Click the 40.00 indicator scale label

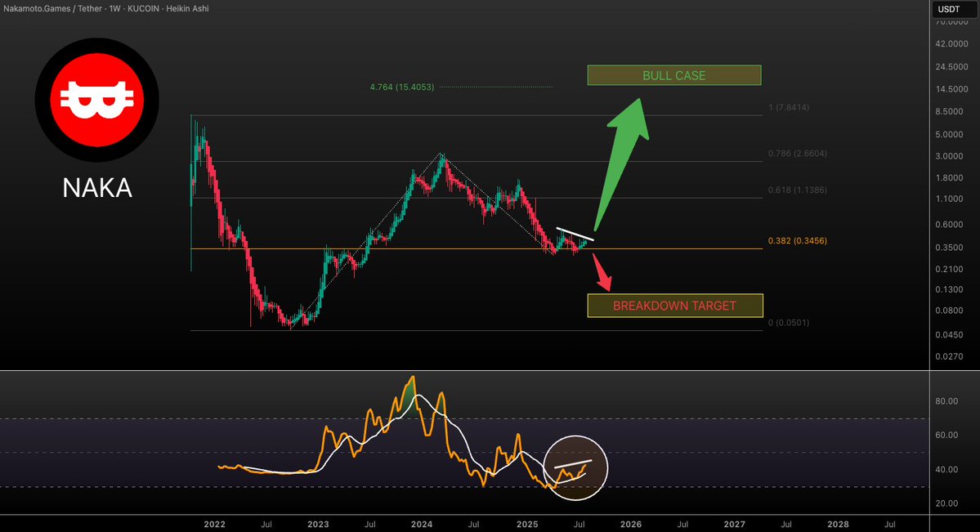[946, 470]
